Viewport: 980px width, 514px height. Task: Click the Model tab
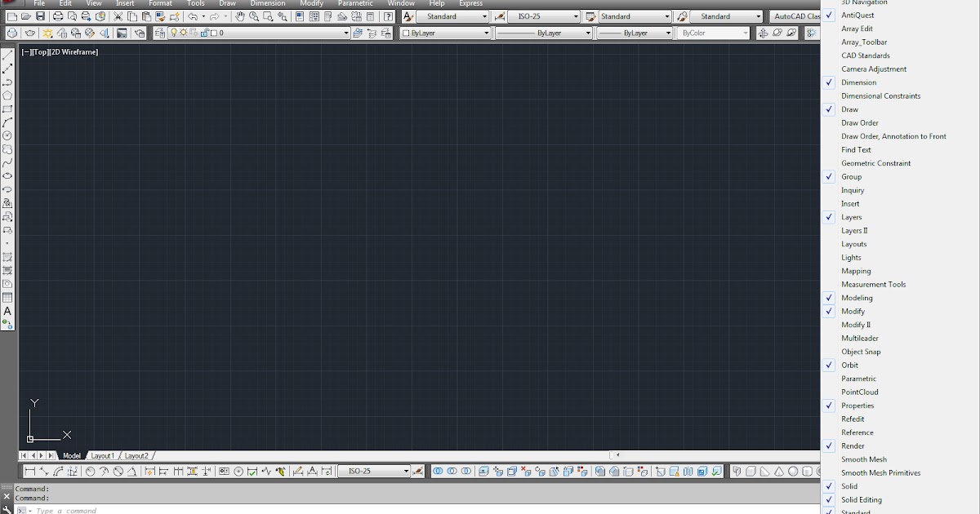(x=72, y=455)
